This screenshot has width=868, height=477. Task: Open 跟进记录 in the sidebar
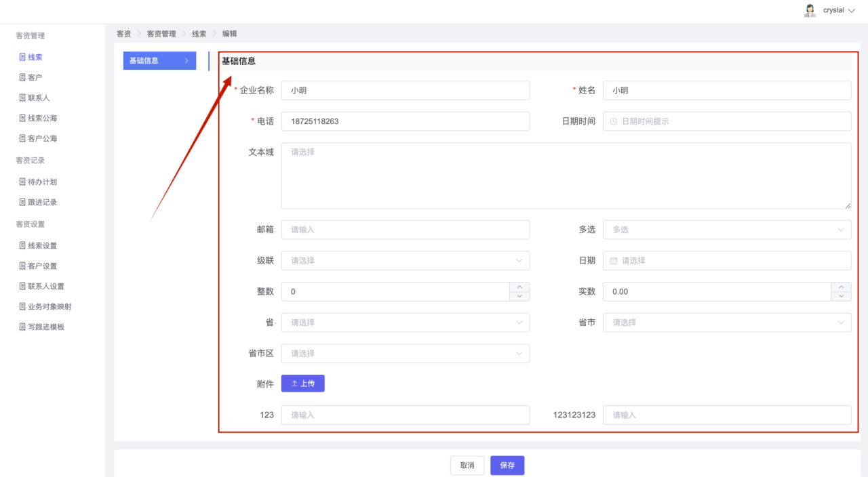point(42,202)
